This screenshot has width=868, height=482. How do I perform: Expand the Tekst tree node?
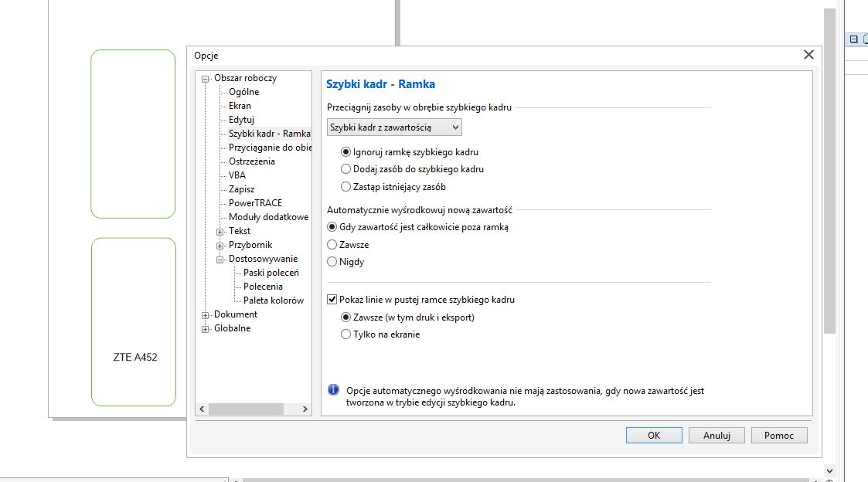click(220, 231)
